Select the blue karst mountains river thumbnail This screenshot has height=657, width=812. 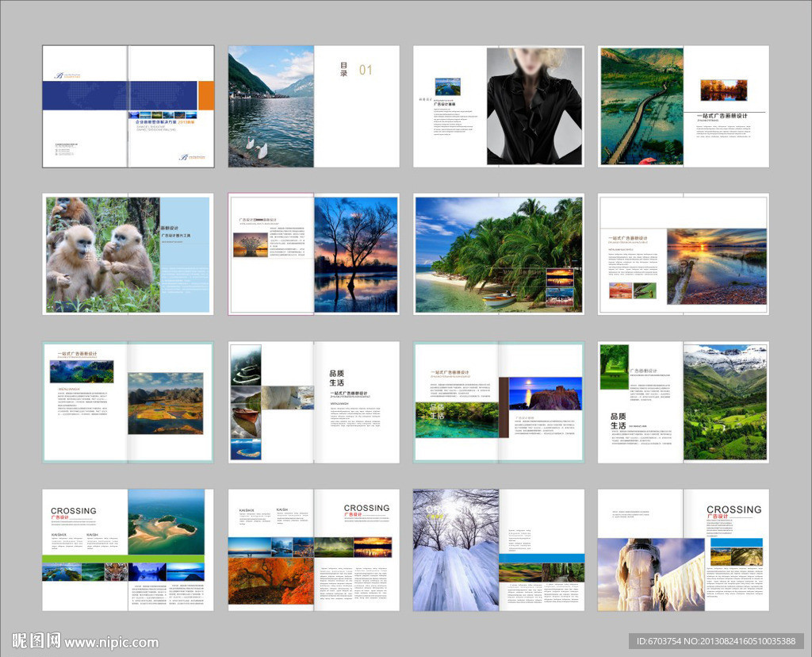147,572
